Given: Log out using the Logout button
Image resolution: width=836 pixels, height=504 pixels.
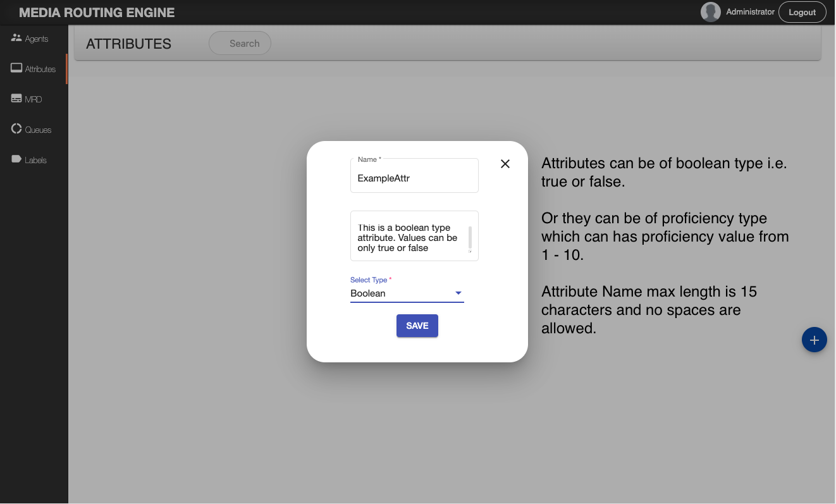Looking at the screenshot, I should click(x=802, y=12).
